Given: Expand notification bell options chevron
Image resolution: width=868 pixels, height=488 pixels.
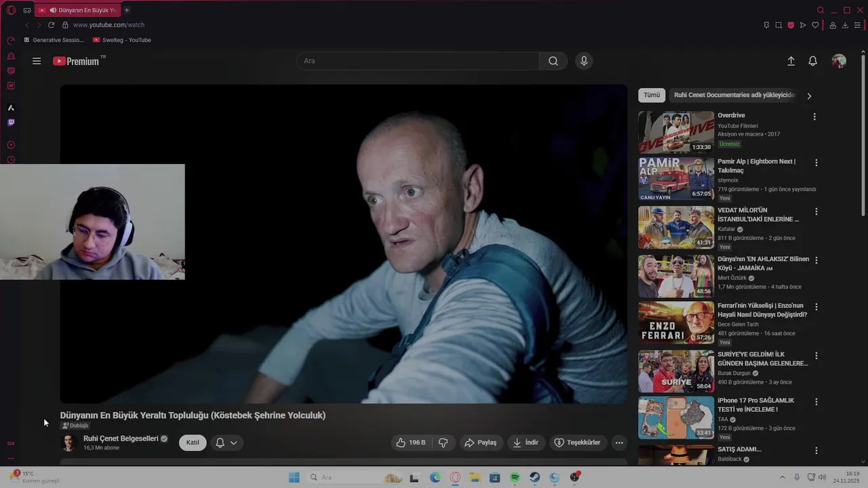Looking at the screenshot, I should click(x=233, y=443).
